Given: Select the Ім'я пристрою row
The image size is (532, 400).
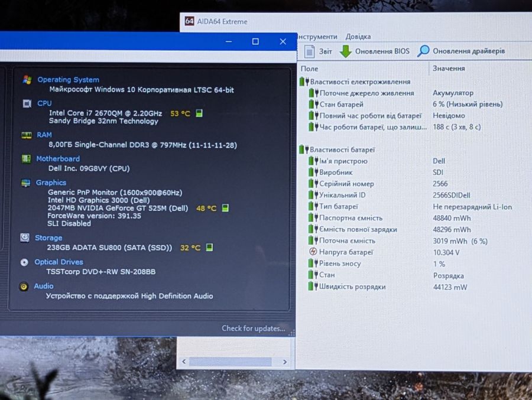Looking at the screenshot, I should 416,161.
